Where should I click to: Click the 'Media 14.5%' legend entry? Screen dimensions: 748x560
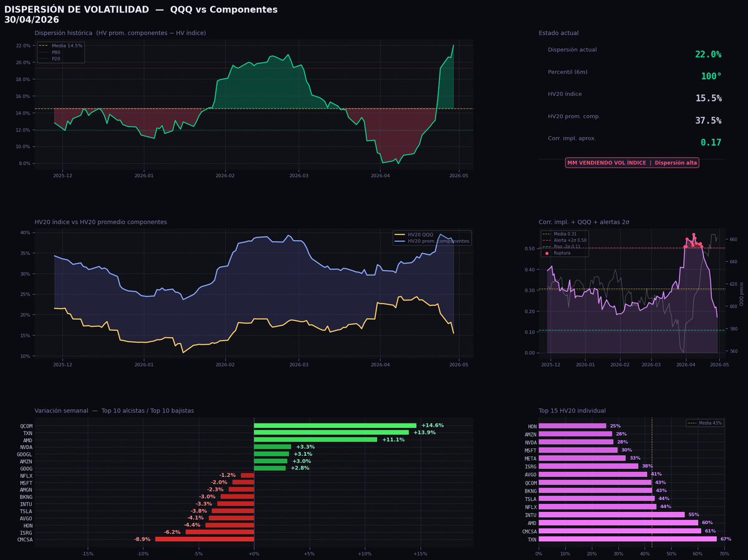(60, 46)
